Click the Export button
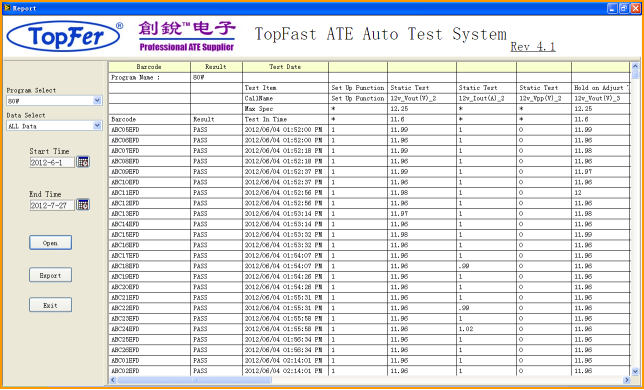Viewport: 644px width, 390px height. (x=51, y=275)
